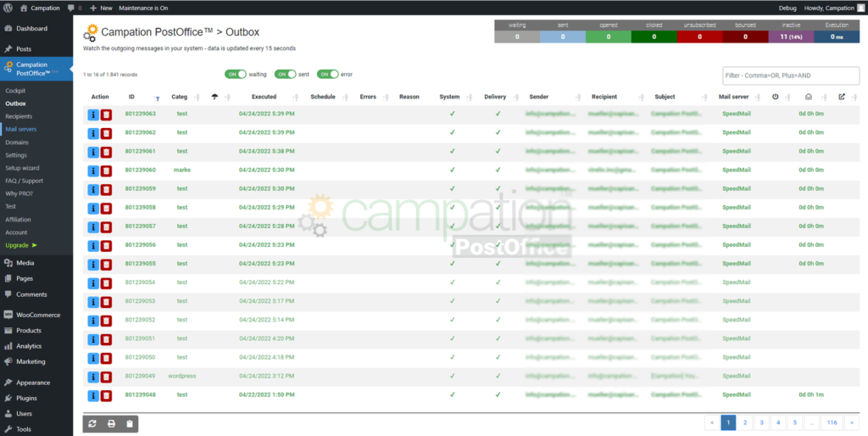Open Domains submenu item

tap(17, 143)
